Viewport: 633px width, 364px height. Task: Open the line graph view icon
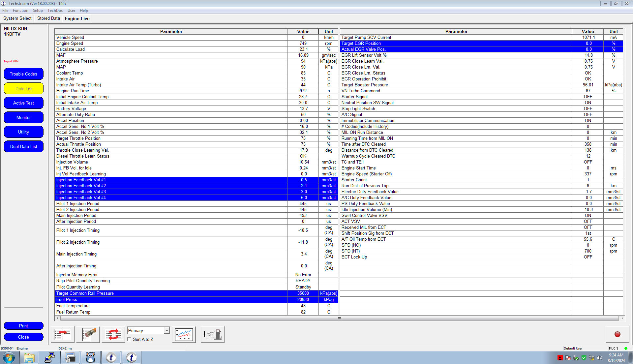click(184, 335)
